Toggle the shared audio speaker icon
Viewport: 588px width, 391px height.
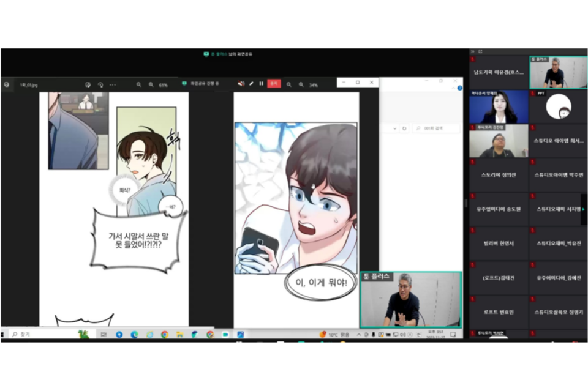tap(241, 84)
